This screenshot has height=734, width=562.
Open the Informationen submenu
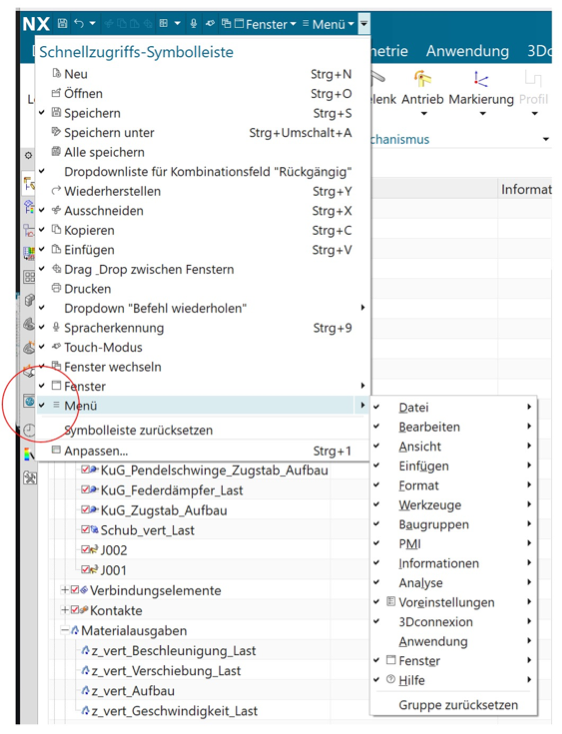click(x=453, y=563)
